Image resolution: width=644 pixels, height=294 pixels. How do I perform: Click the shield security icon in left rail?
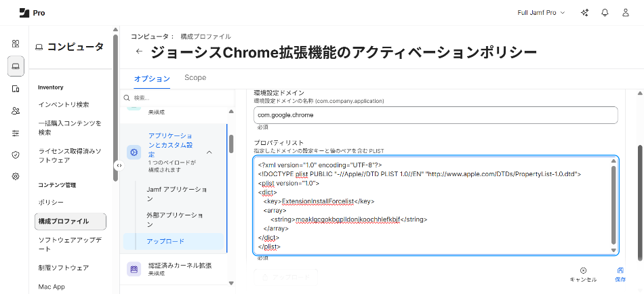click(15, 154)
